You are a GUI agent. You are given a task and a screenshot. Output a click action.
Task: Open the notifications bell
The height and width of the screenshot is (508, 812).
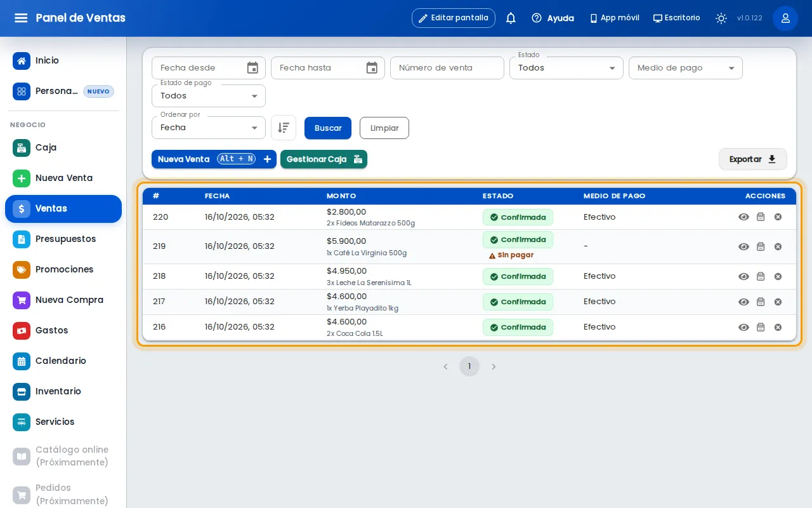(511, 18)
